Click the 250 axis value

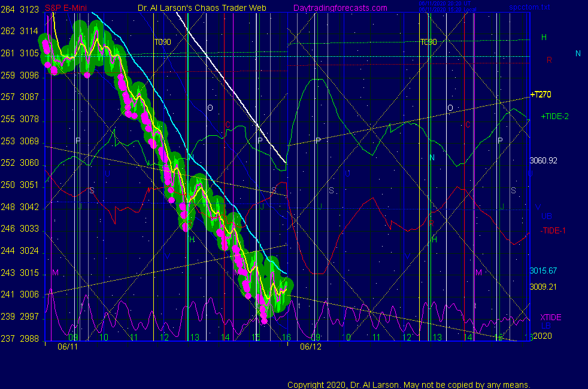point(8,185)
